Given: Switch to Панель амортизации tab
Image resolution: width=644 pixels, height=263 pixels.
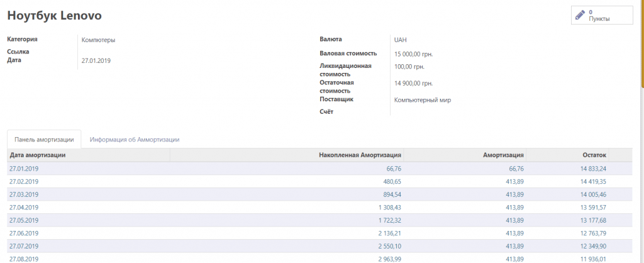Looking at the screenshot, I should click(45, 140).
